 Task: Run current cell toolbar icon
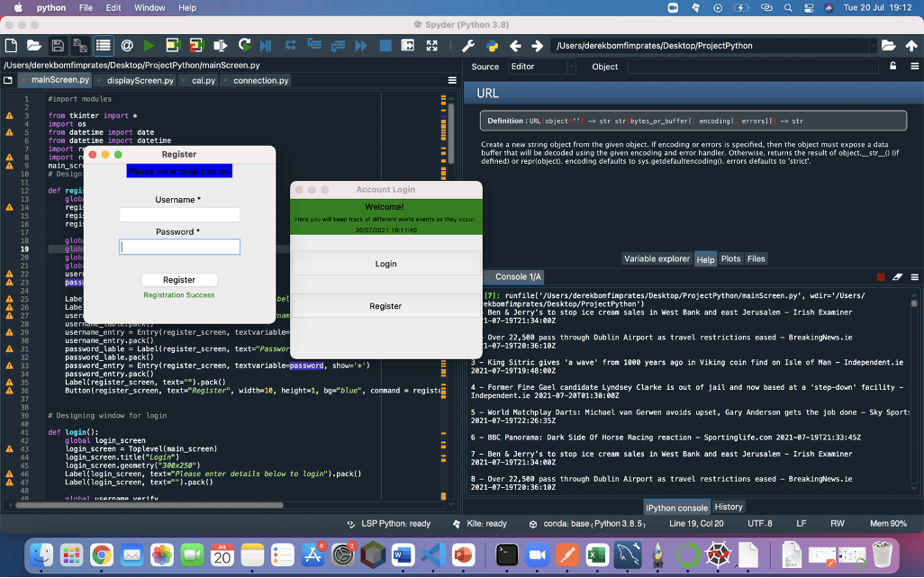click(x=172, y=45)
